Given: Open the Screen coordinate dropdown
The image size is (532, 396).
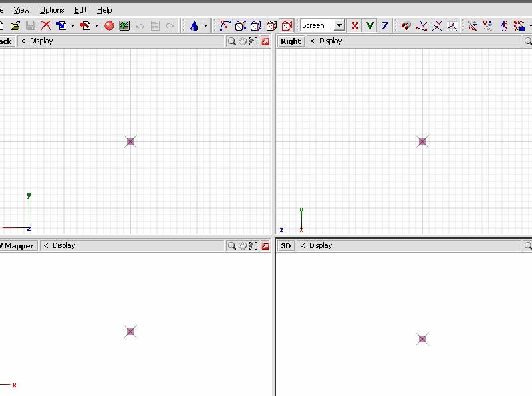Looking at the screenshot, I should [x=339, y=25].
